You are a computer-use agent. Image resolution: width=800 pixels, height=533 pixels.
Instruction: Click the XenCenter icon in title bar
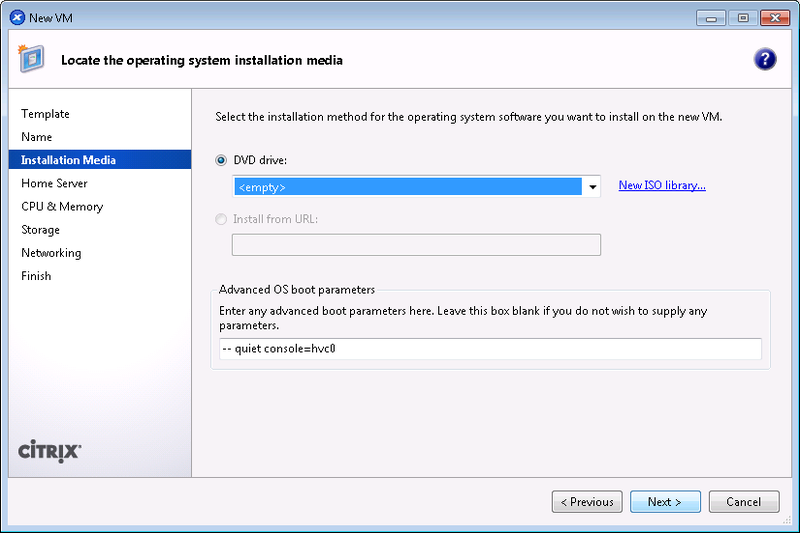[x=17, y=17]
